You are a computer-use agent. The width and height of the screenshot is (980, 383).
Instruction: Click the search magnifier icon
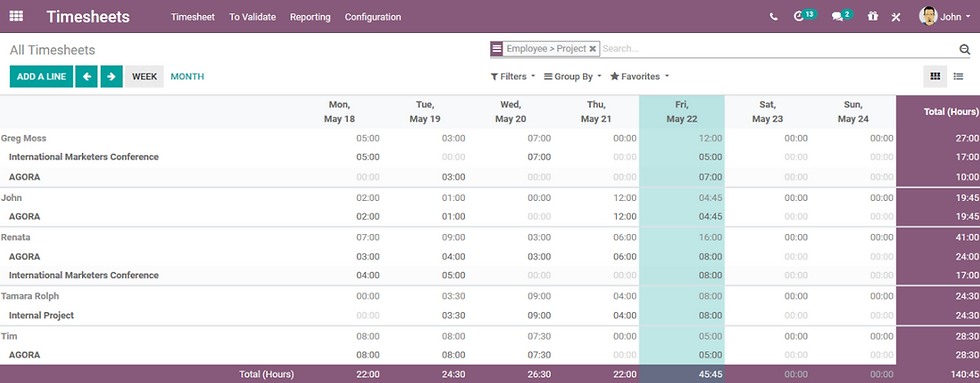[964, 49]
